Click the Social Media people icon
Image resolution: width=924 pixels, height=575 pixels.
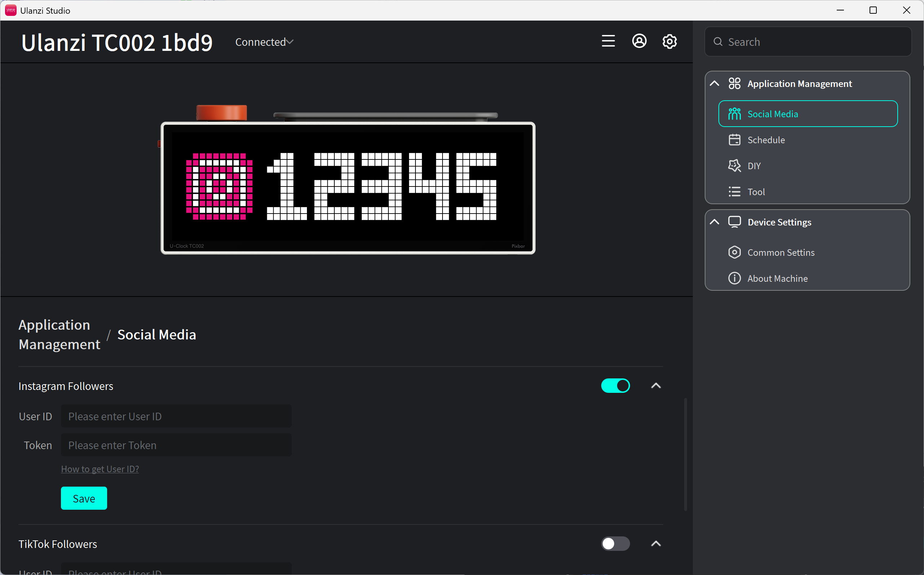(x=734, y=114)
